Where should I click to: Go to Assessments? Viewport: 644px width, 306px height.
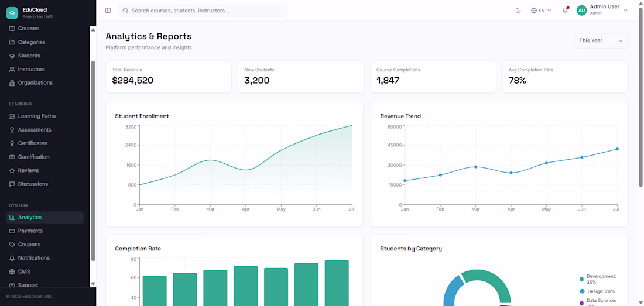pos(44,130)
